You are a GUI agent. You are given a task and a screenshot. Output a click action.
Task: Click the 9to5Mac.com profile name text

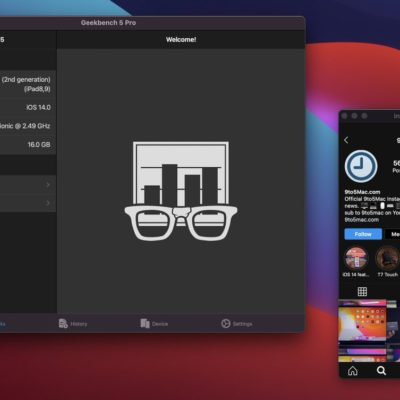point(362,192)
